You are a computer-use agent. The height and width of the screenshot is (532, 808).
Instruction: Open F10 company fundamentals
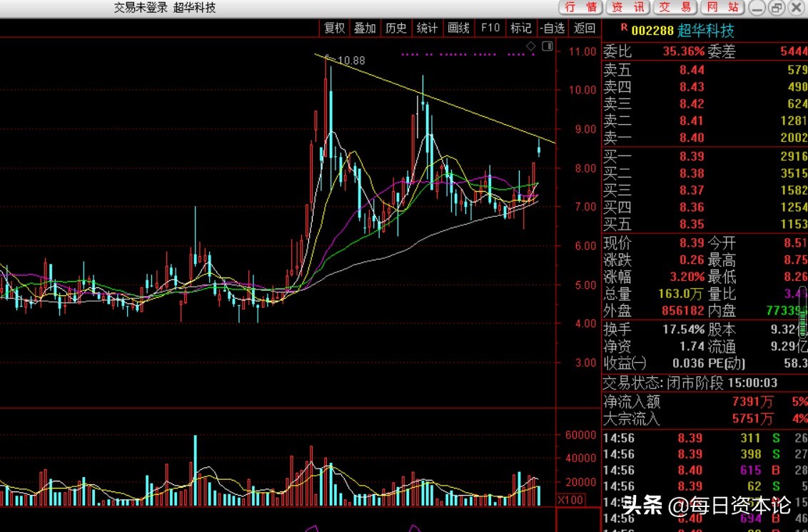(490, 29)
